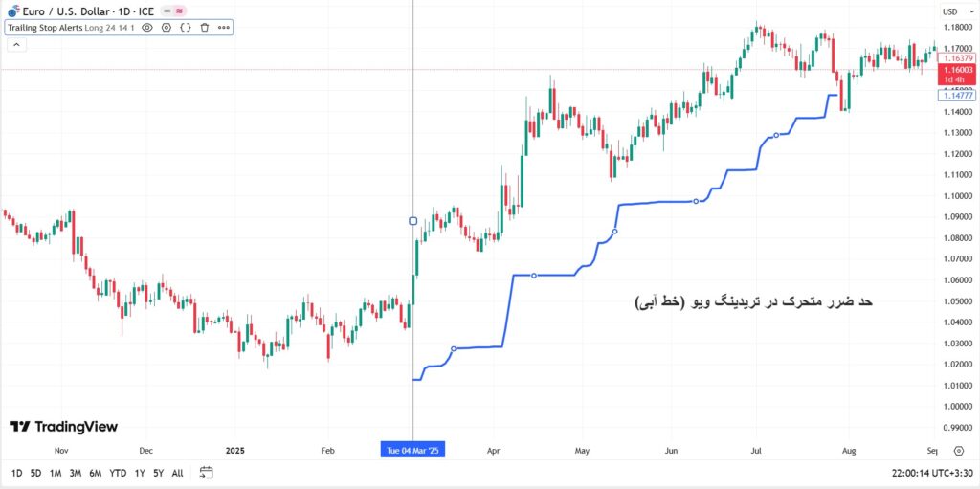
Task: Select the 1D time range
Action: click(17, 473)
